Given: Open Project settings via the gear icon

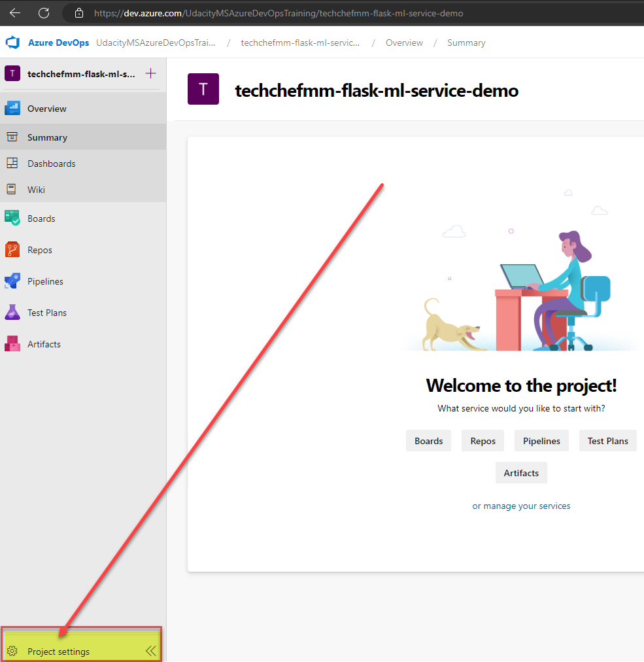Looking at the screenshot, I should pyautogui.click(x=13, y=651).
